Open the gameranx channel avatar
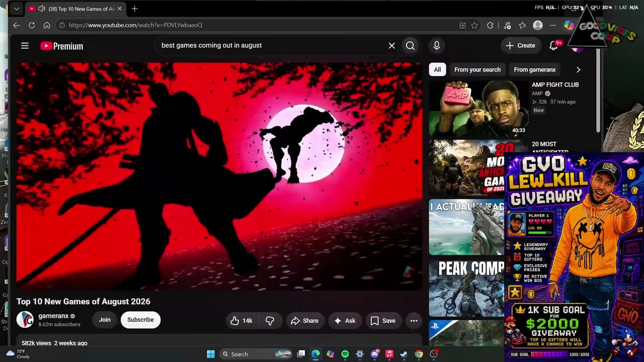Viewport: 644px width, 362px height. 25,320
